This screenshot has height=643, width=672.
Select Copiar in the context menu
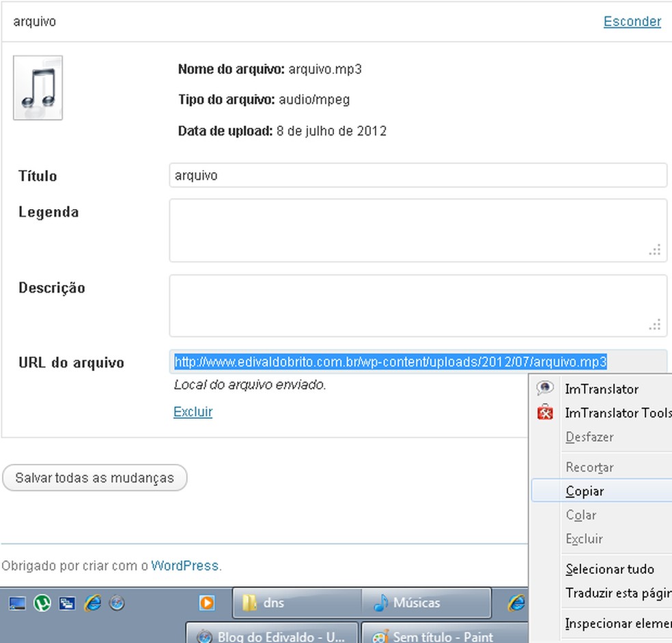click(602, 491)
